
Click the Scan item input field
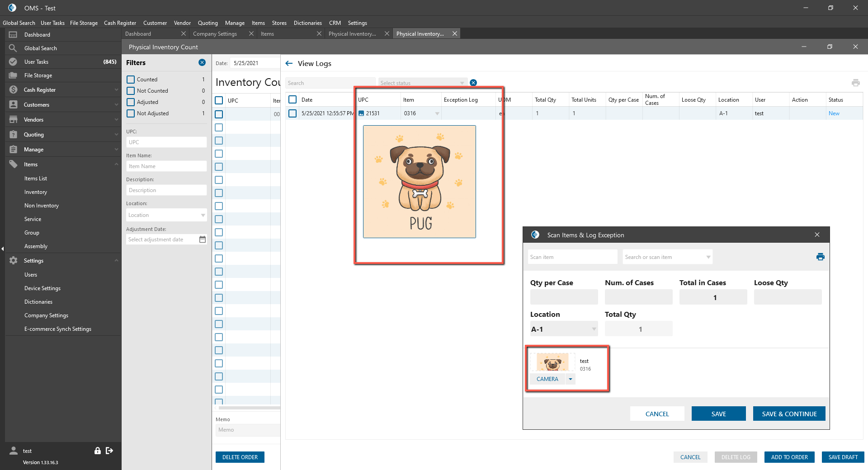pos(572,257)
